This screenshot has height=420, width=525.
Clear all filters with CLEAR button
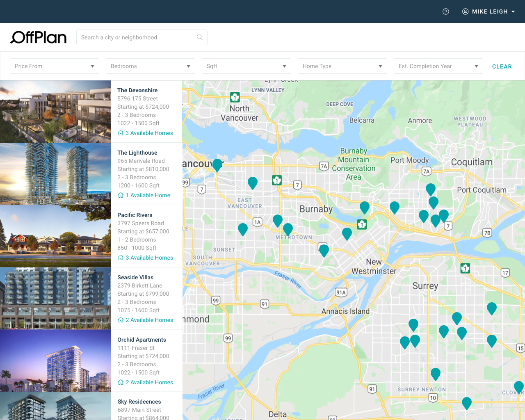point(502,66)
